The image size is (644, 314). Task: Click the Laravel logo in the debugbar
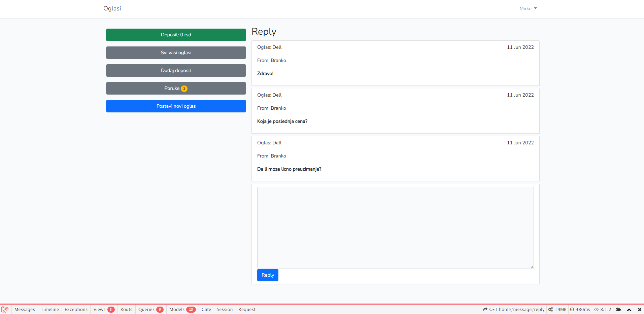tap(5, 309)
